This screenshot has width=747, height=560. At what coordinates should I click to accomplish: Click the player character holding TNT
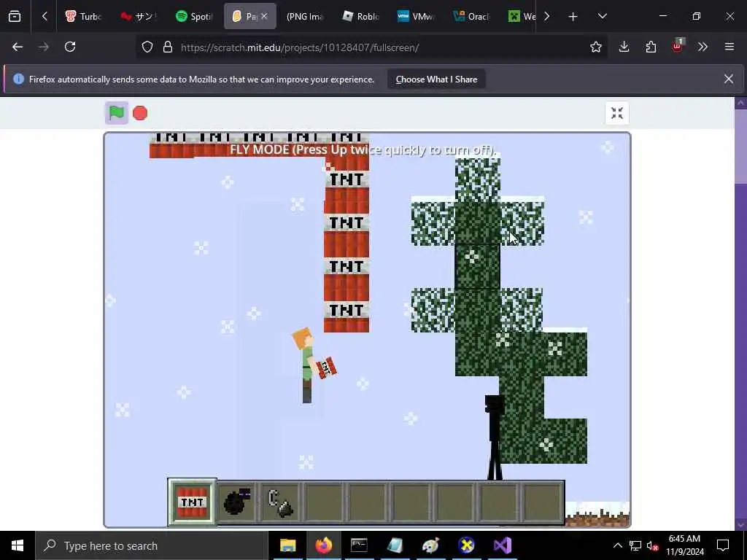click(312, 365)
